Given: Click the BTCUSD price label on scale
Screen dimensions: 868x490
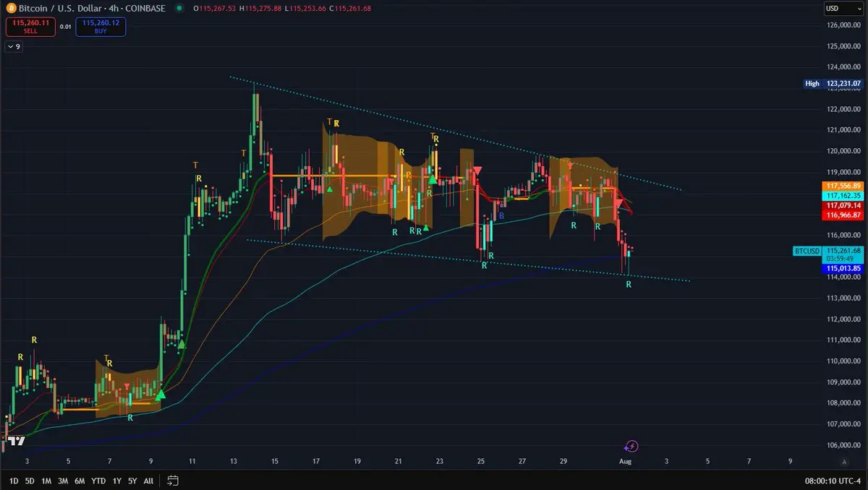Looking at the screenshot, I should tap(807, 251).
